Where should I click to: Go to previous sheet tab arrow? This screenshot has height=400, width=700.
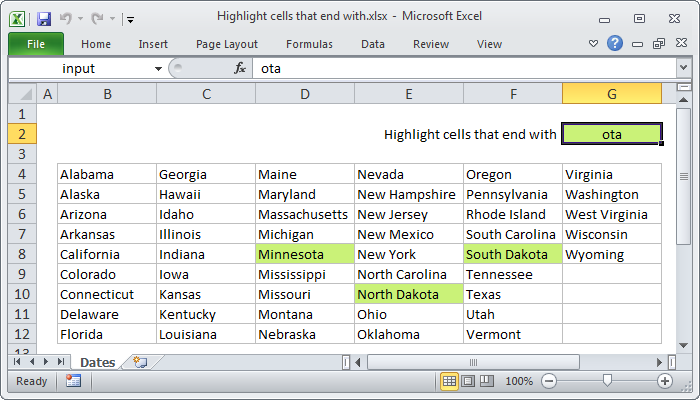point(32,362)
